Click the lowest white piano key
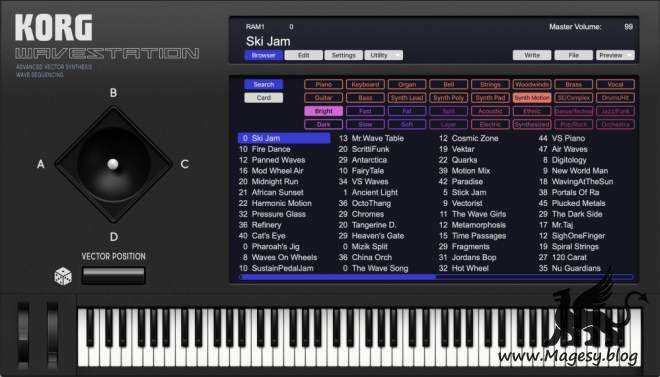 [x=82, y=356]
